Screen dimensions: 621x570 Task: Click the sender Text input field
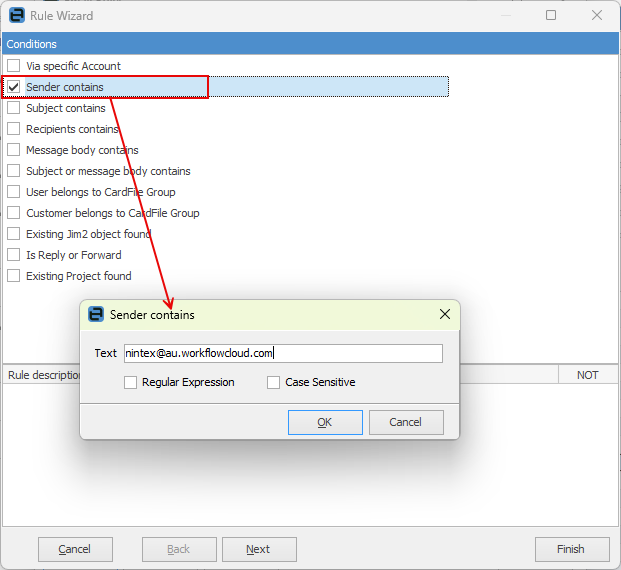pyautogui.click(x=283, y=353)
